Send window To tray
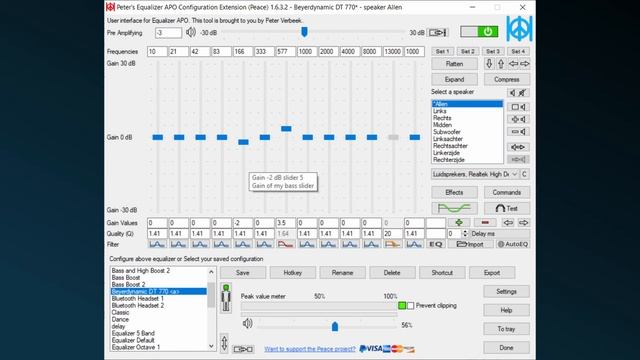This screenshot has width=640, height=360. pyautogui.click(x=507, y=329)
